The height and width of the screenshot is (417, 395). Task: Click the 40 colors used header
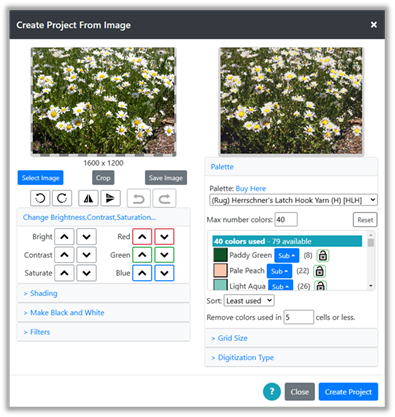click(x=287, y=241)
